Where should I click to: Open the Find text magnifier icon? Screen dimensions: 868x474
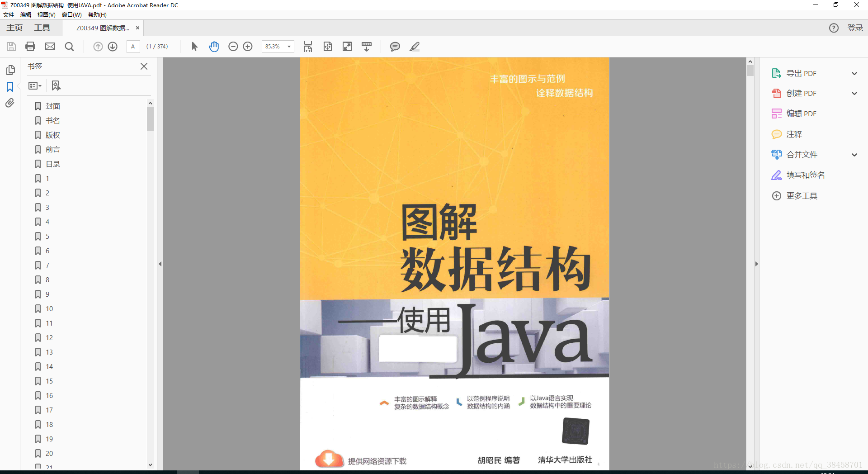(x=69, y=47)
